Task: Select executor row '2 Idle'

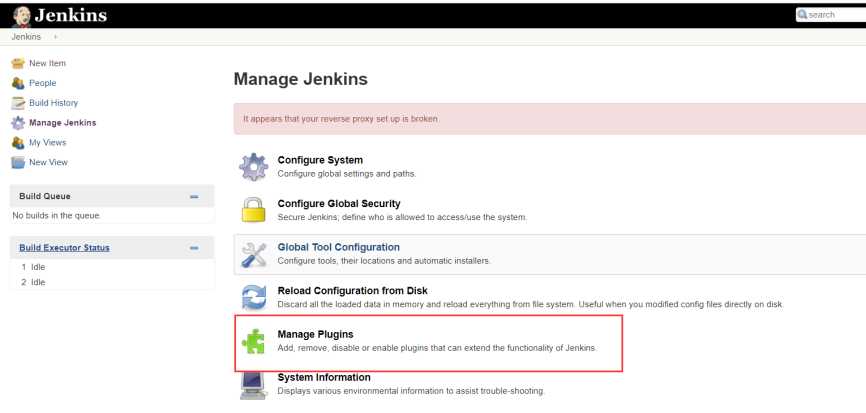Action: (33, 282)
